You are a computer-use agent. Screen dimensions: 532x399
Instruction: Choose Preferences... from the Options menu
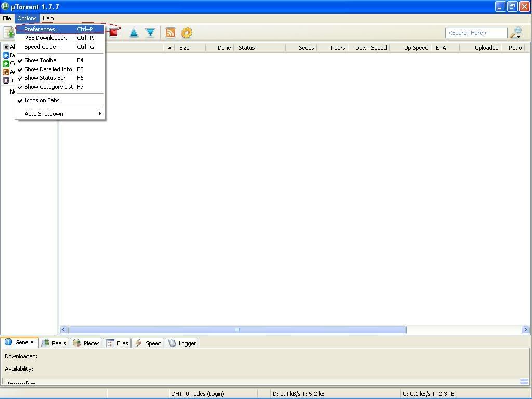tap(43, 29)
